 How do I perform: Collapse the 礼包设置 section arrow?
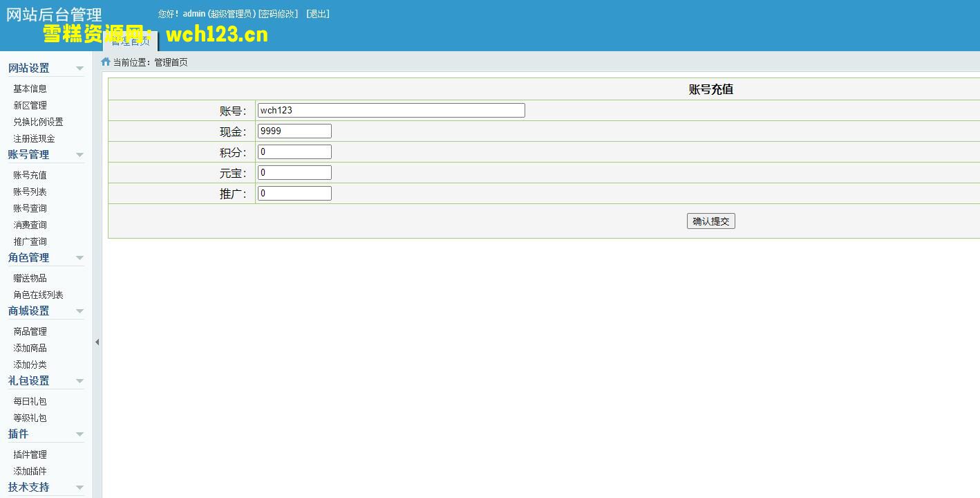point(79,381)
